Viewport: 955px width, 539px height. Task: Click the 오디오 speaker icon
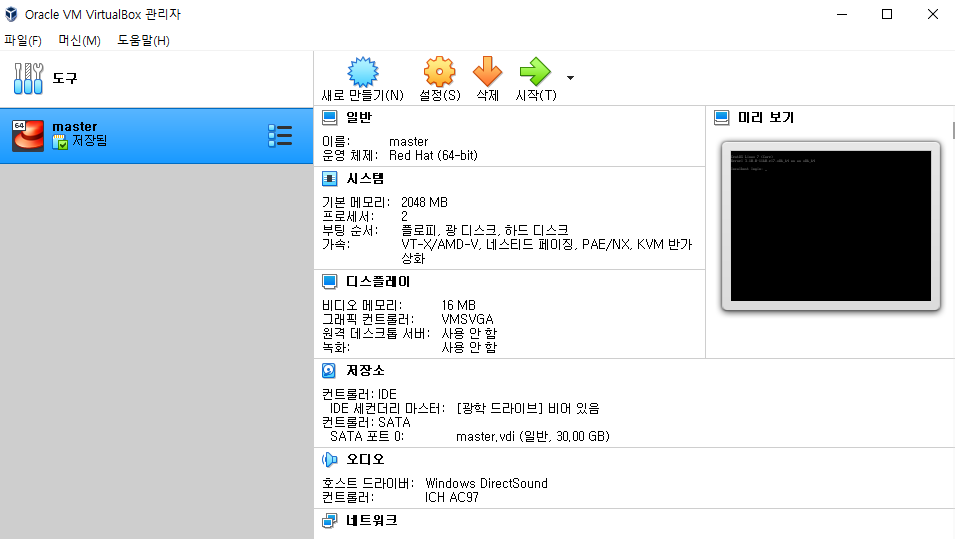[329, 459]
